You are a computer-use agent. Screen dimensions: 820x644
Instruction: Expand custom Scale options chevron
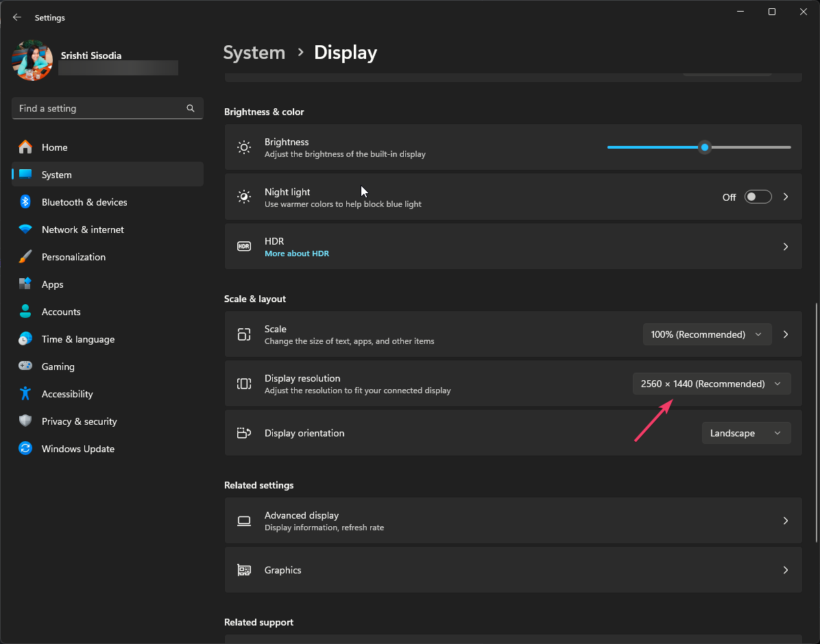point(786,334)
